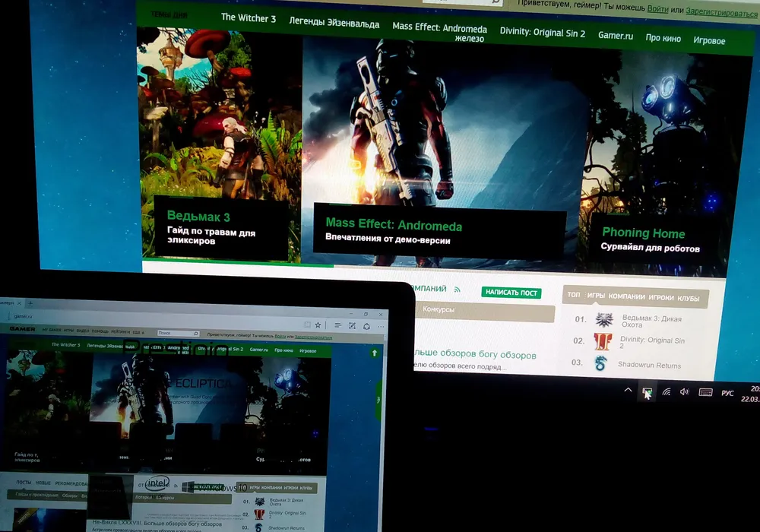Open the Hub icon in tablet browser
Screen dimensions: 760x532
[338, 325]
